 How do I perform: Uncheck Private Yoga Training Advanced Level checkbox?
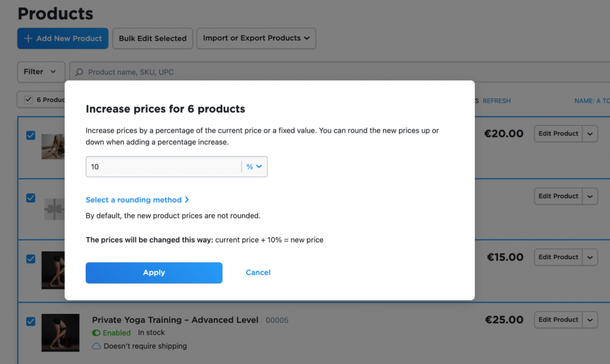[x=31, y=322]
